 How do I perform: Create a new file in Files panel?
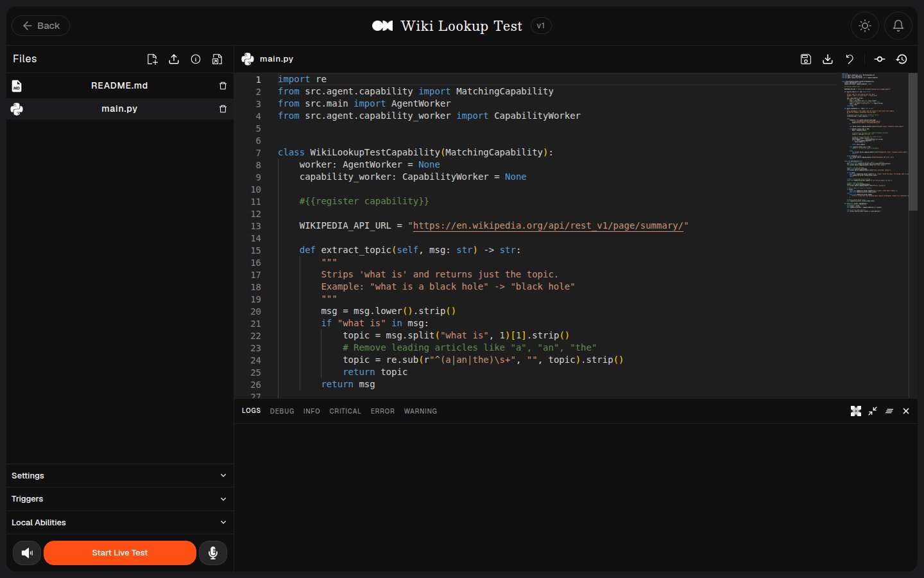click(x=152, y=59)
